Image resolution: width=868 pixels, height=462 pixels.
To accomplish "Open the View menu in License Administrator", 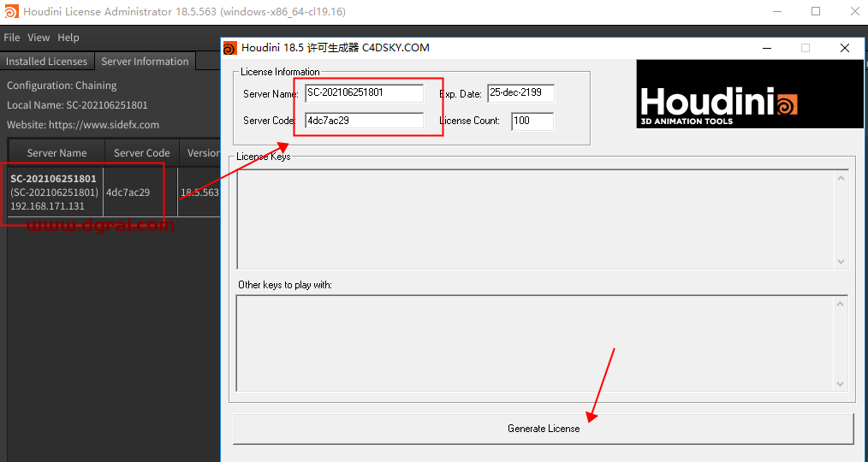I will pos(39,38).
